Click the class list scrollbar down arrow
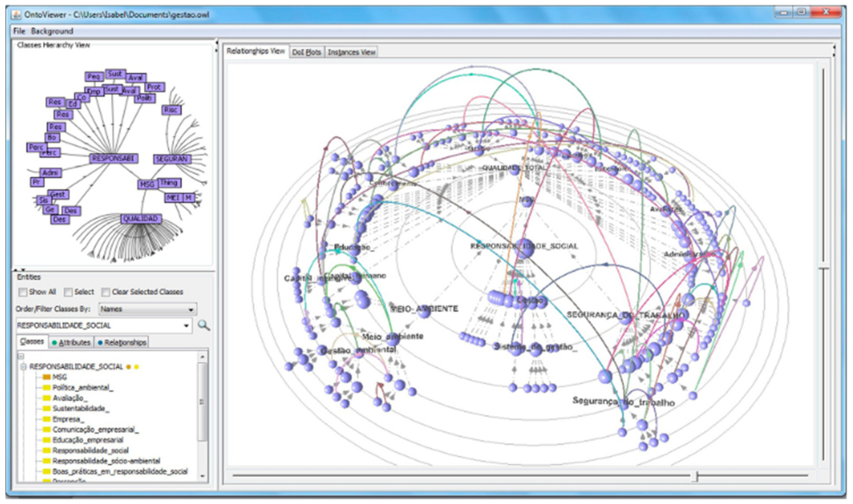The height and width of the screenshot is (504, 853). [203, 476]
